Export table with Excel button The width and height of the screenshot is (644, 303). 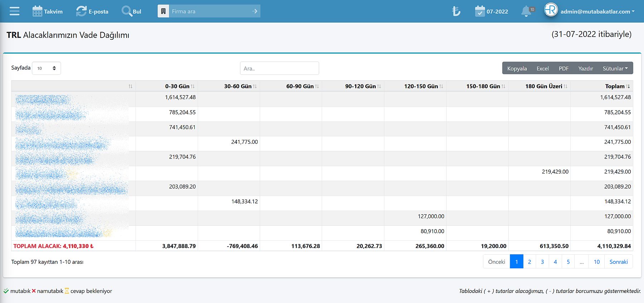pos(542,68)
